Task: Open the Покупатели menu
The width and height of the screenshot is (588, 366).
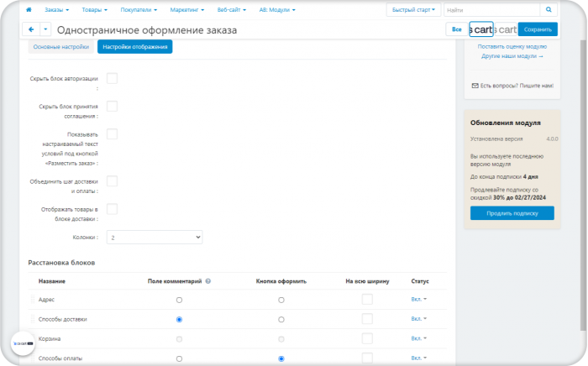Action: pos(139,10)
